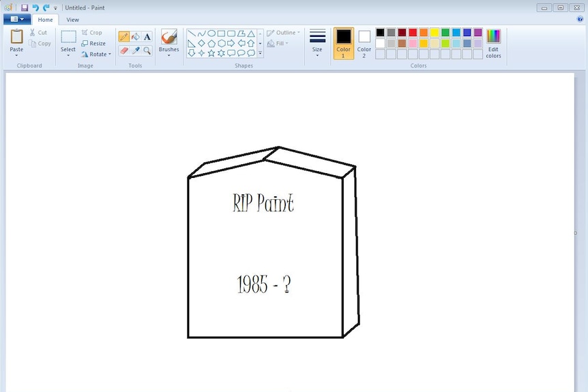This screenshot has height=392, width=588.
Task: Set Color 1 as active color
Action: [x=344, y=43]
